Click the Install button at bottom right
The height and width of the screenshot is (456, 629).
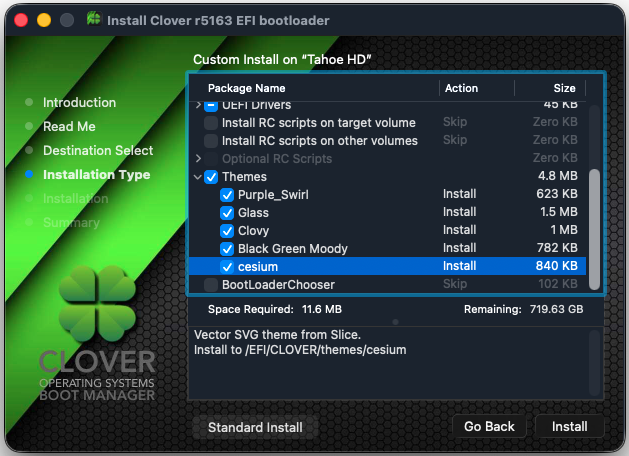click(570, 426)
